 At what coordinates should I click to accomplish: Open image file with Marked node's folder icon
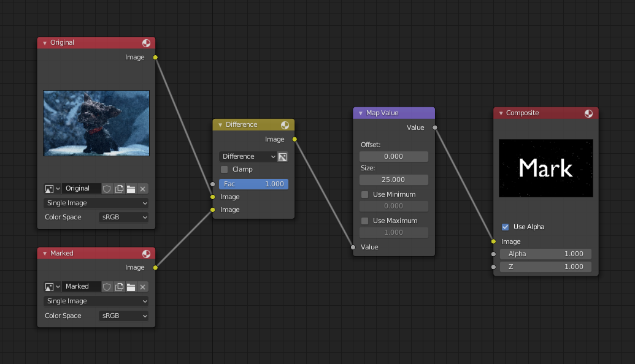[131, 287]
